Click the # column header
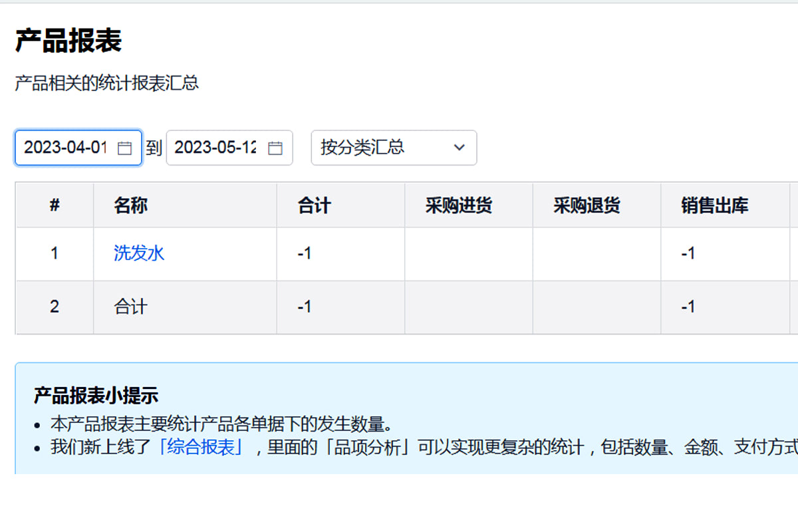Screen dimensions: 798x532 (54, 205)
